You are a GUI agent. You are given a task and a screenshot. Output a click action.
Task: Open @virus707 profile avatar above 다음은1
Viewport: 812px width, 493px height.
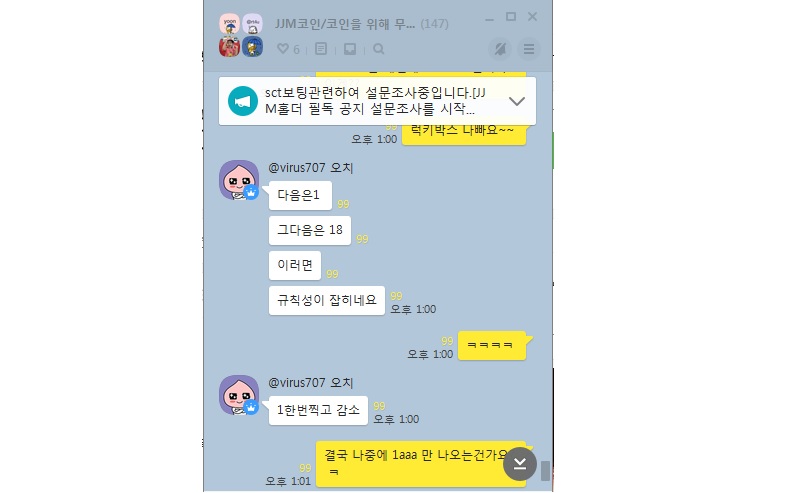(x=239, y=180)
